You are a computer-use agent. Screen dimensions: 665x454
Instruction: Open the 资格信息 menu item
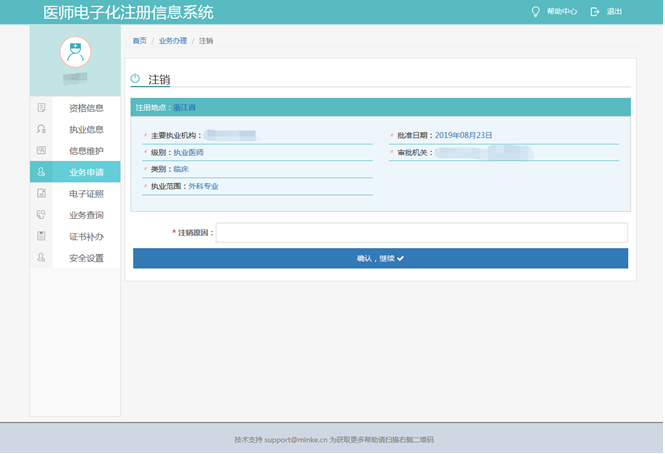tap(86, 108)
